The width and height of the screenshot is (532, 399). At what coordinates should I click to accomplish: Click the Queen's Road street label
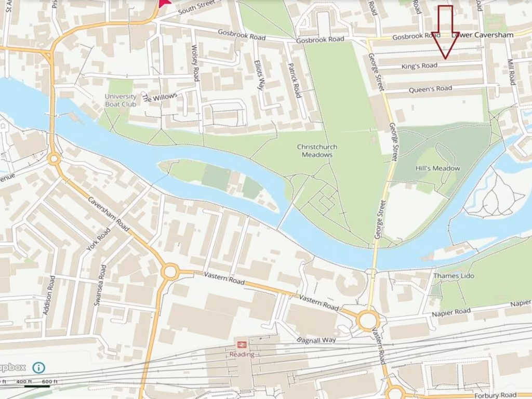pos(430,89)
